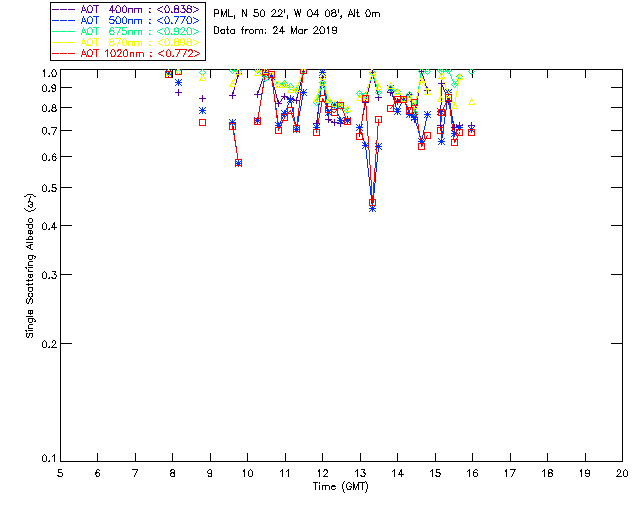Click the isolated purple plus marker near 9 GMT

tap(202, 98)
